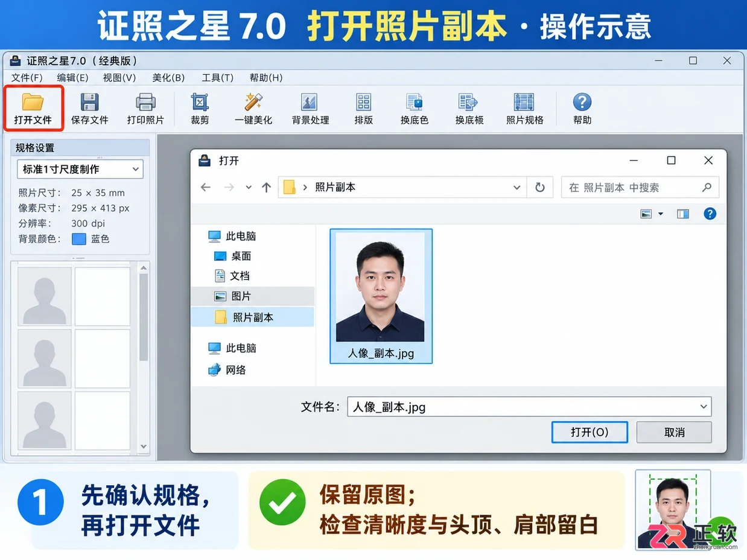Open the 照片规格 tool
Viewport: 747px width, 560px height.
tap(524, 109)
